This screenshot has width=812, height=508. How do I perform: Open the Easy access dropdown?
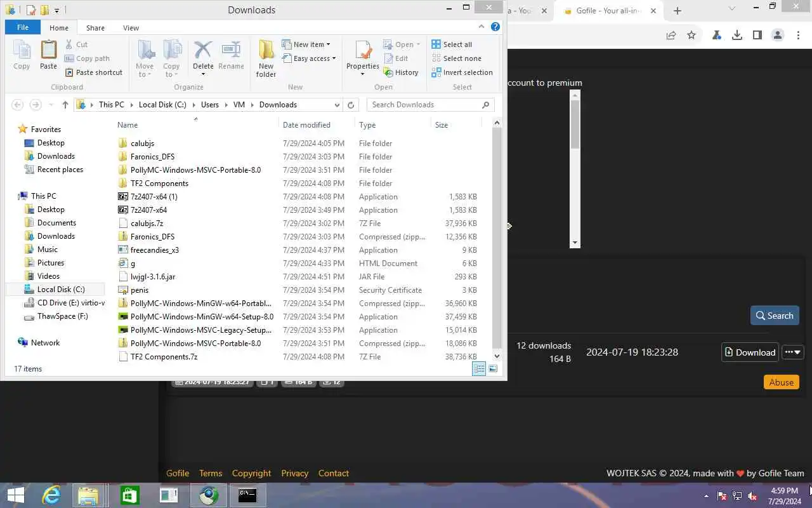[x=309, y=58]
